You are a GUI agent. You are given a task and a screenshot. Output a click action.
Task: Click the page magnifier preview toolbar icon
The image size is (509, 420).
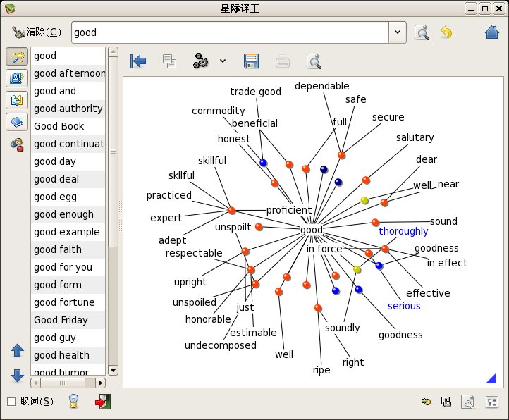click(x=314, y=61)
